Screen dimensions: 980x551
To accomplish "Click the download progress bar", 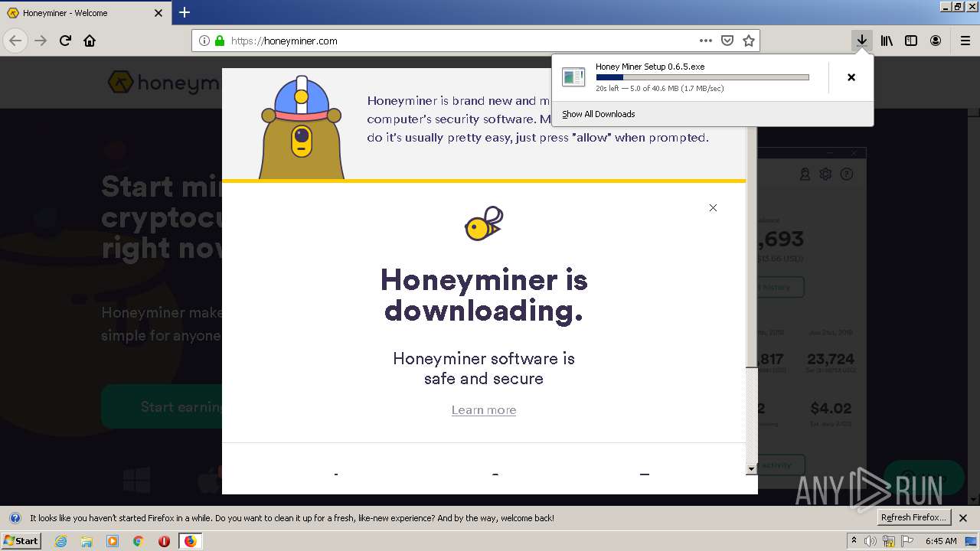I will 702,77.
